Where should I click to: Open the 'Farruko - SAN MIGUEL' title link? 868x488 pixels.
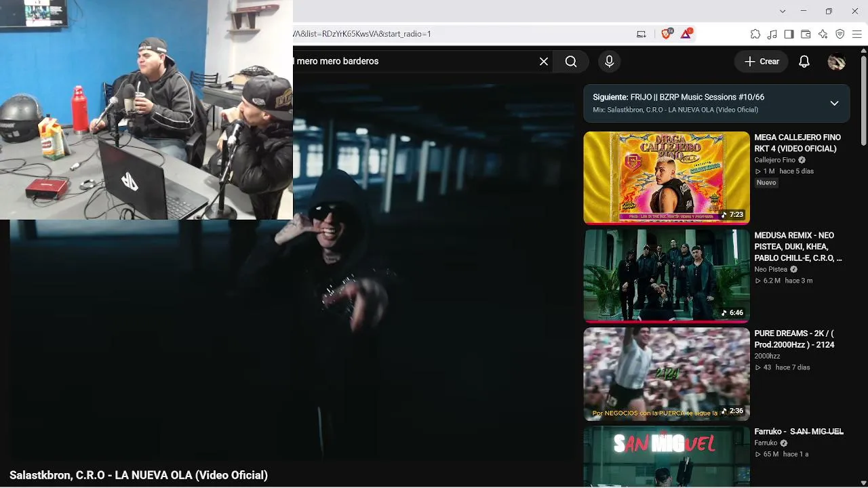[x=799, y=432]
